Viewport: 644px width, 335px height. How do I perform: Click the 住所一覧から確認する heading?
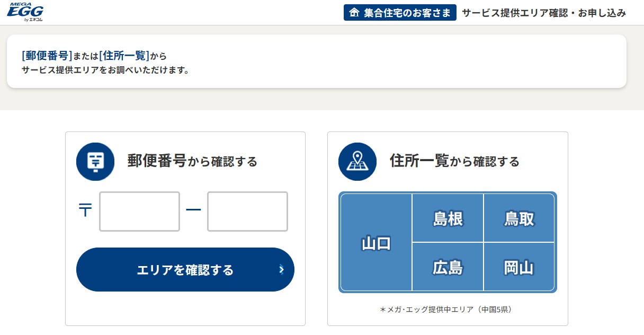tap(454, 161)
